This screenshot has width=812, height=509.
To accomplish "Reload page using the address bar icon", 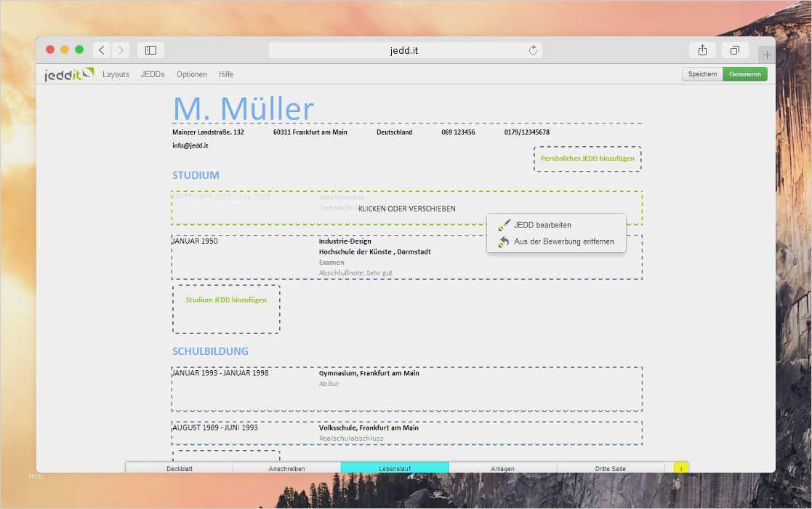I will (x=533, y=50).
